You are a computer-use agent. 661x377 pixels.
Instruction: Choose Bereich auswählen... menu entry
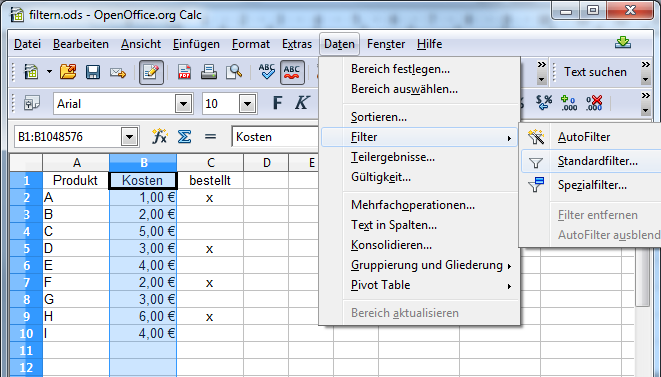[x=419, y=89]
